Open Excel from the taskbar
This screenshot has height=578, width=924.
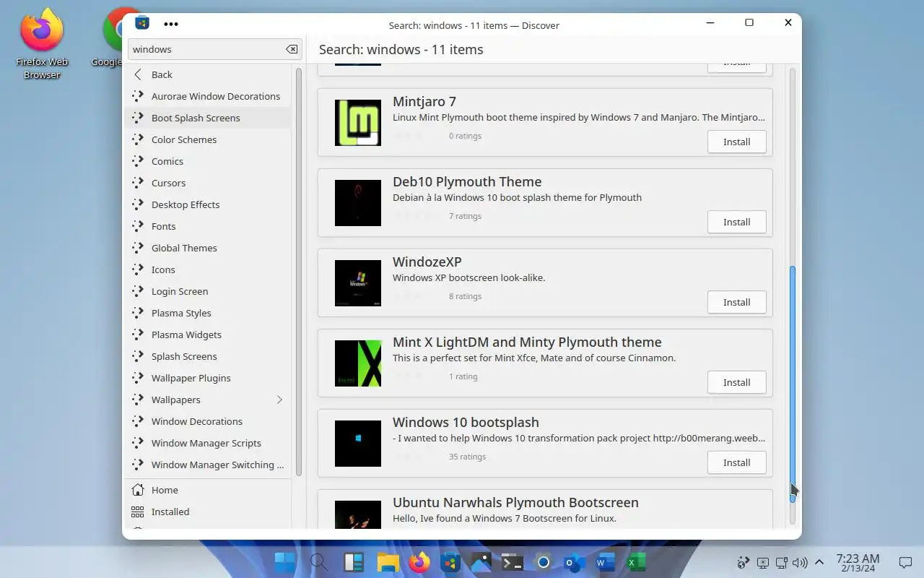coord(636,562)
